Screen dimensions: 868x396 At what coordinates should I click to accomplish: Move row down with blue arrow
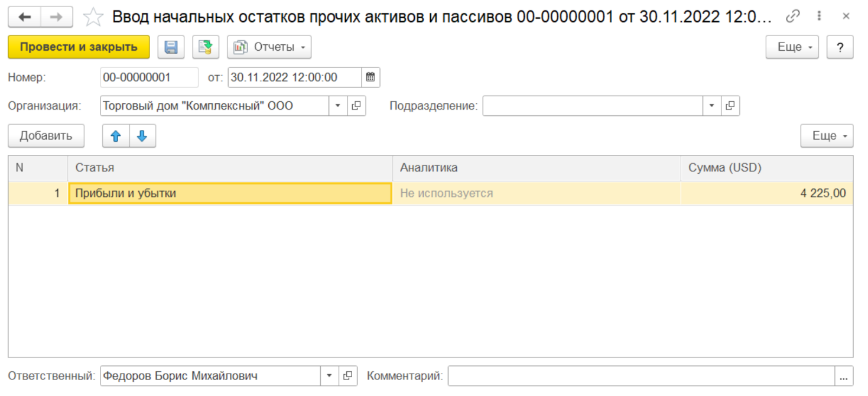click(x=142, y=136)
